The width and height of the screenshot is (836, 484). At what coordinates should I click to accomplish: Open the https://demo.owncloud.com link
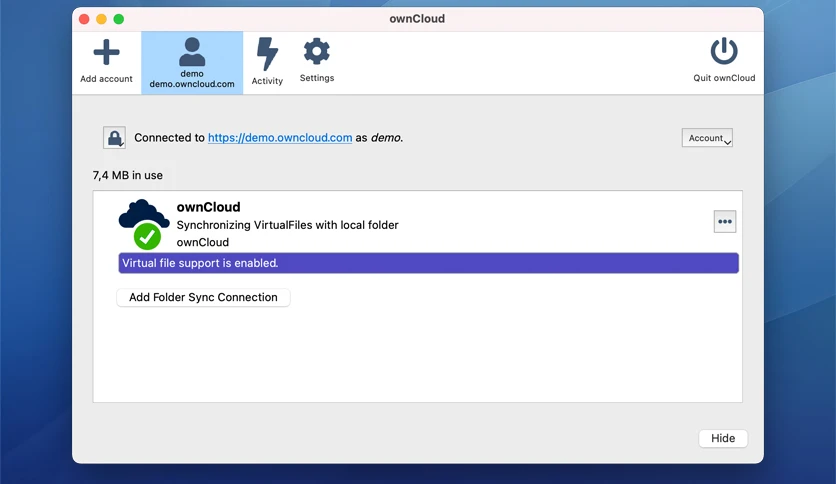tap(280, 138)
